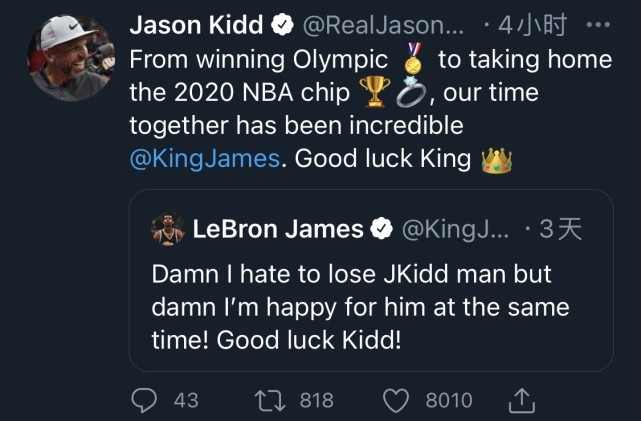
Task: Click LeBron James's verified badge
Action: pos(381,230)
